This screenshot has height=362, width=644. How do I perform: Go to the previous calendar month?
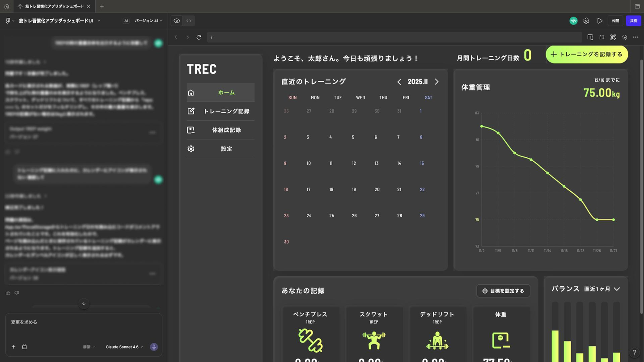(x=399, y=82)
